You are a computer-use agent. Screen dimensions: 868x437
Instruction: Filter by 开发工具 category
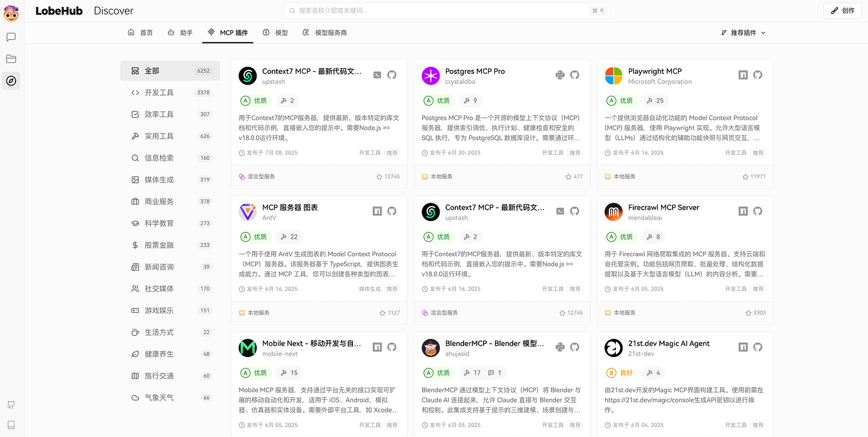(x=170, y=93)
